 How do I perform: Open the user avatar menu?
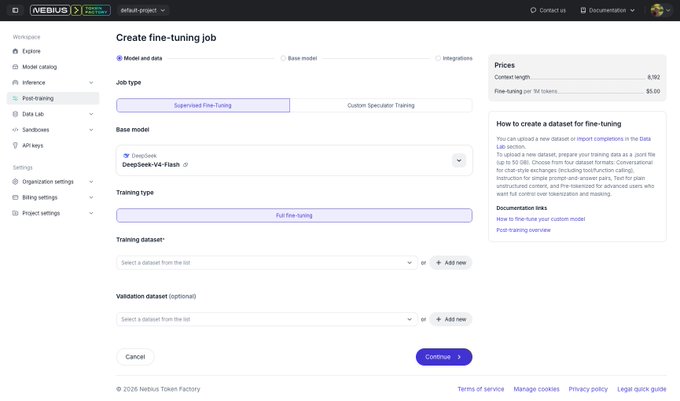pos(660,10)
